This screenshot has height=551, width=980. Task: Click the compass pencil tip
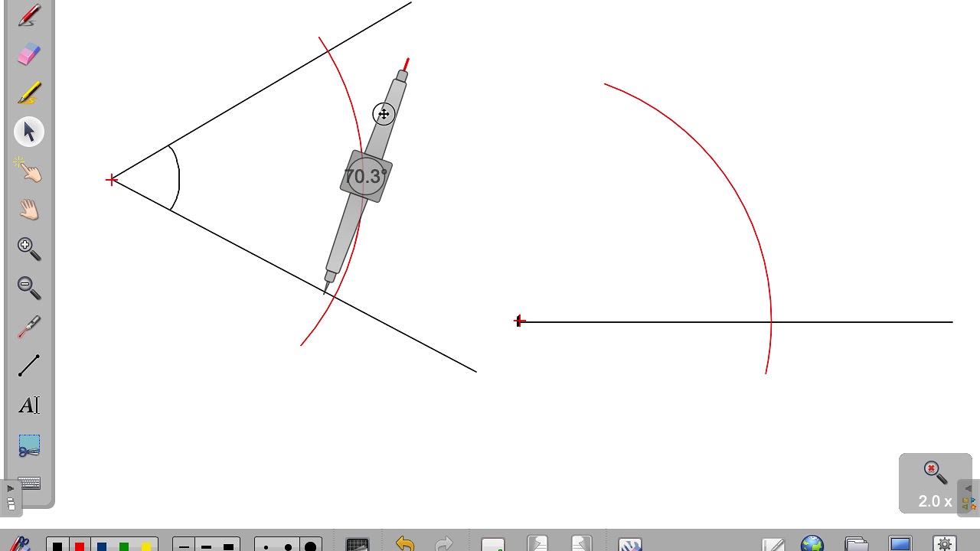(407, 64)
